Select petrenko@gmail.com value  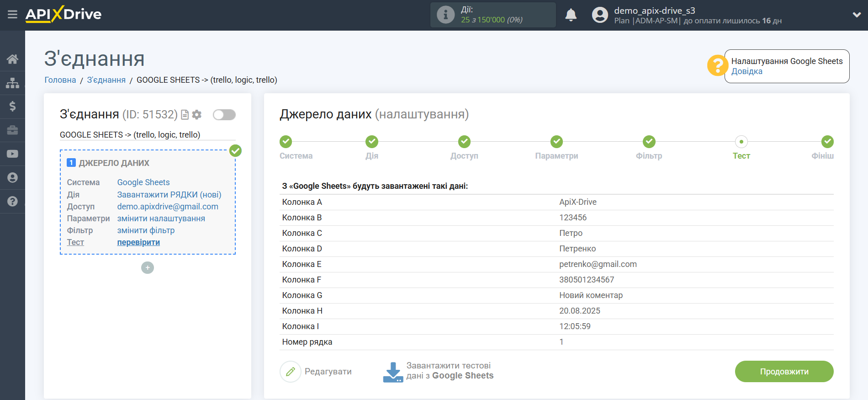598,264
